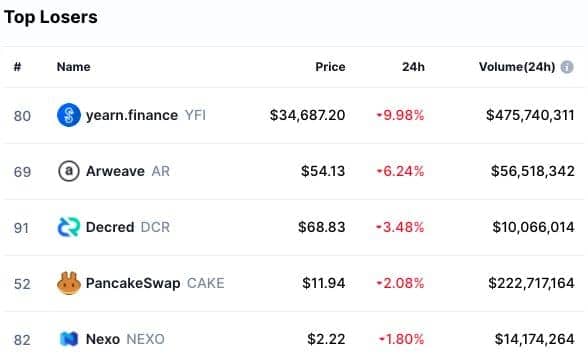
Task: Sort by the Price column header
Action: coord(330,67)
